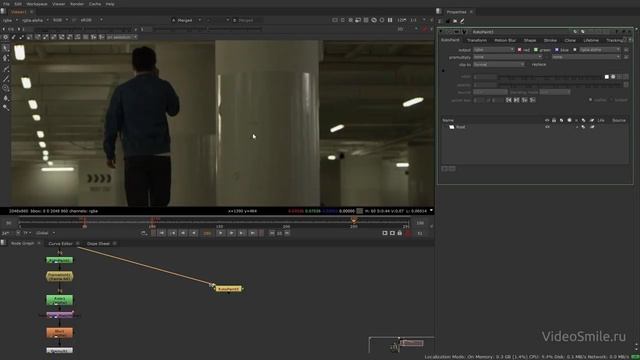640x360 pixels.
Task: Open the Cache menu
Action: click(95, 4)
